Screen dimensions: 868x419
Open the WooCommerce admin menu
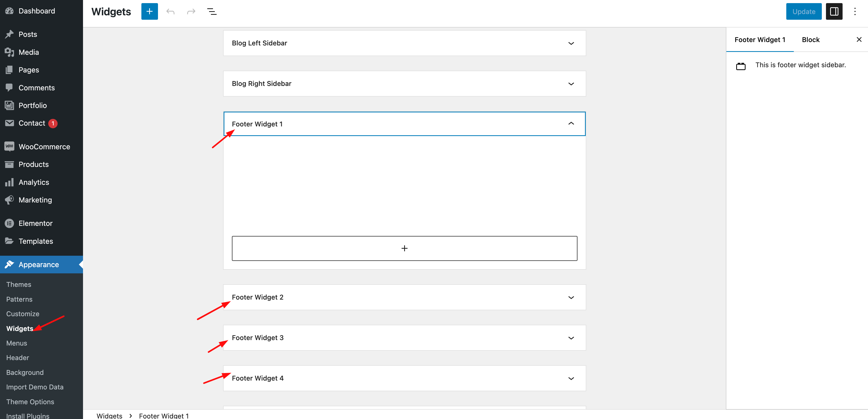coord(42,146)
